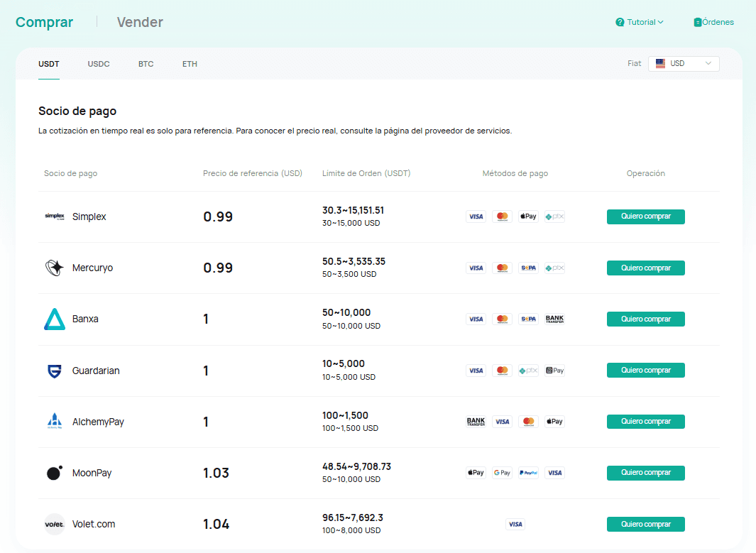
Task: Click the Simplex partner name
Action: tap(89, 217)
